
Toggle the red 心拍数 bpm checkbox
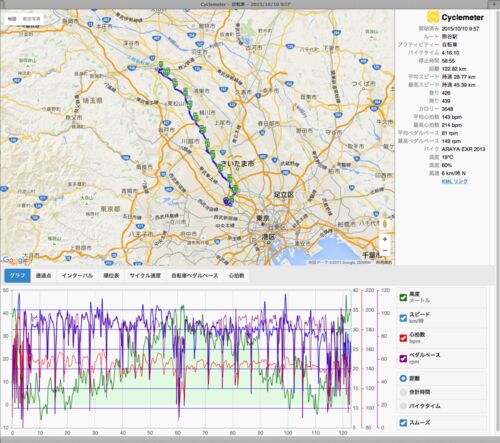tap(403, 338)
